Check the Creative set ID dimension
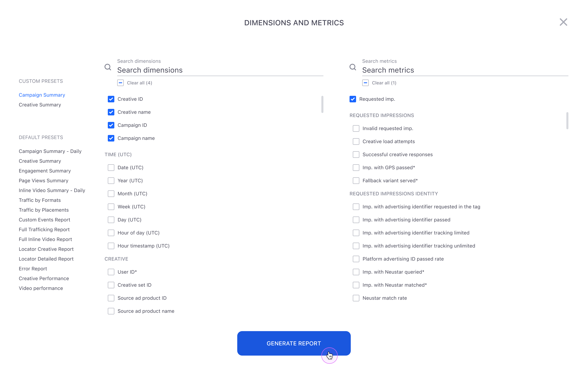The image size is (588, 367). (x=111, y=285)
